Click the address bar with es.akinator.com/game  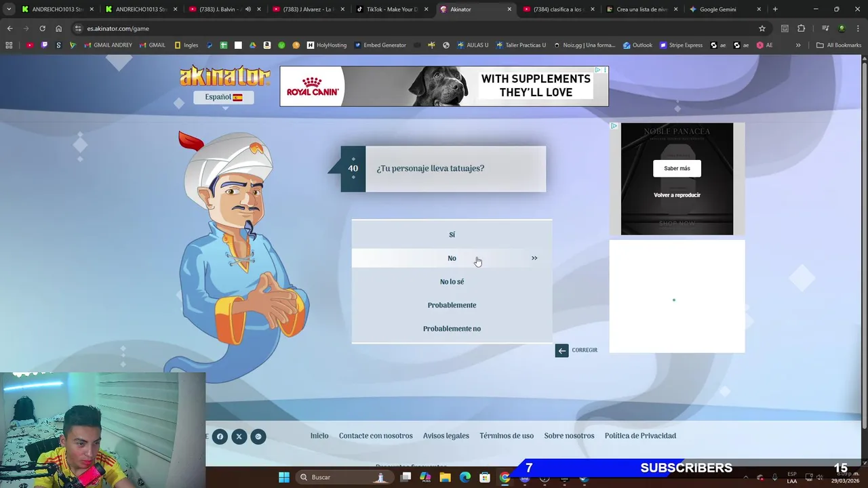[x=420, y=28]
